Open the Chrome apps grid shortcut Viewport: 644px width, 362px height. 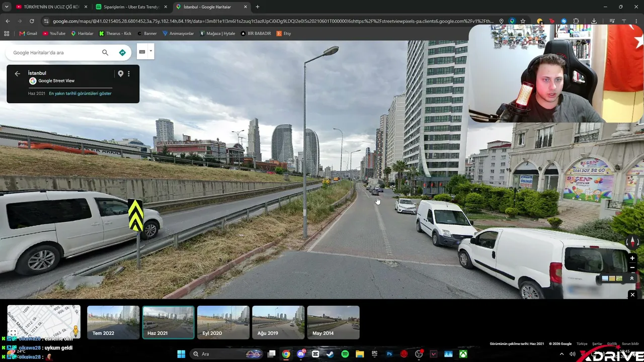point(7,34)
